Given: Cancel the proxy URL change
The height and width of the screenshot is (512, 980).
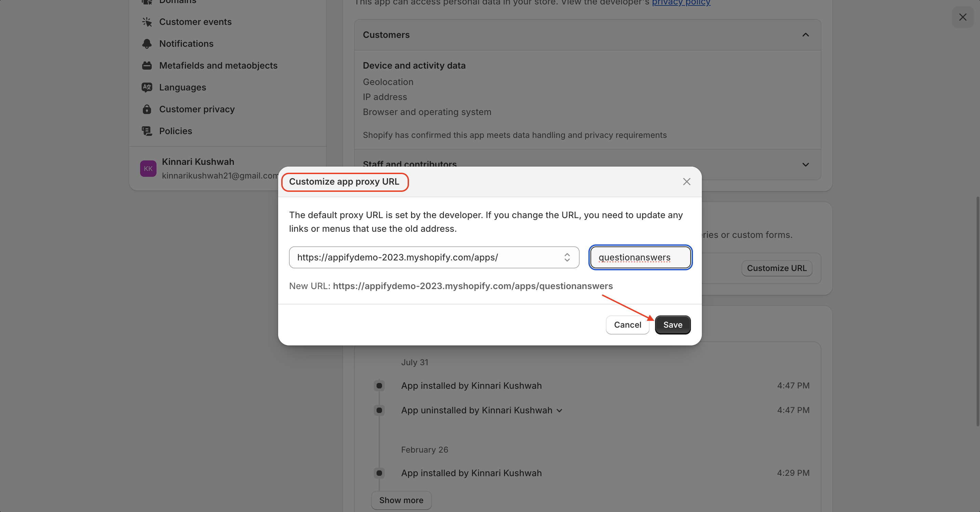Looking at the screenshot, I should click(x=627, y=325).
